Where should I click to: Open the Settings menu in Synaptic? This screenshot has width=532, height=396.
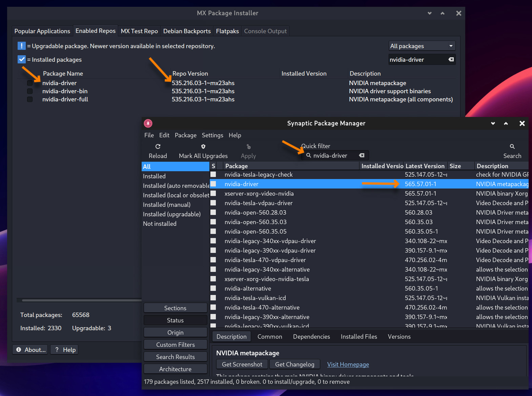tap(212, 135)
